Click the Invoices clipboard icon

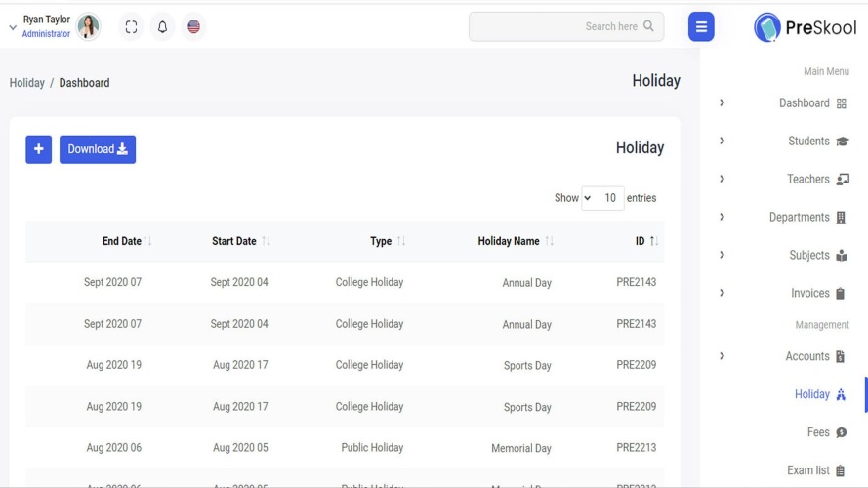click(841, 293)
